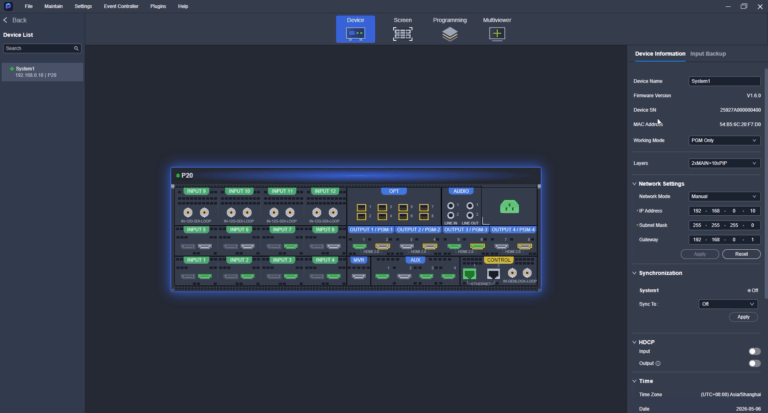
Task: Select System1 in the Device List
Action: pyautogui.click(x=42, y=72)
